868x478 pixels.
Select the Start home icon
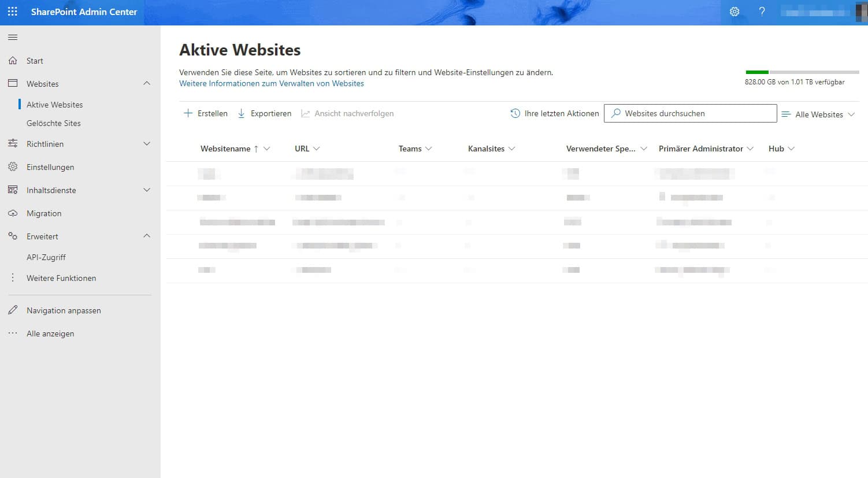point(12,60)
